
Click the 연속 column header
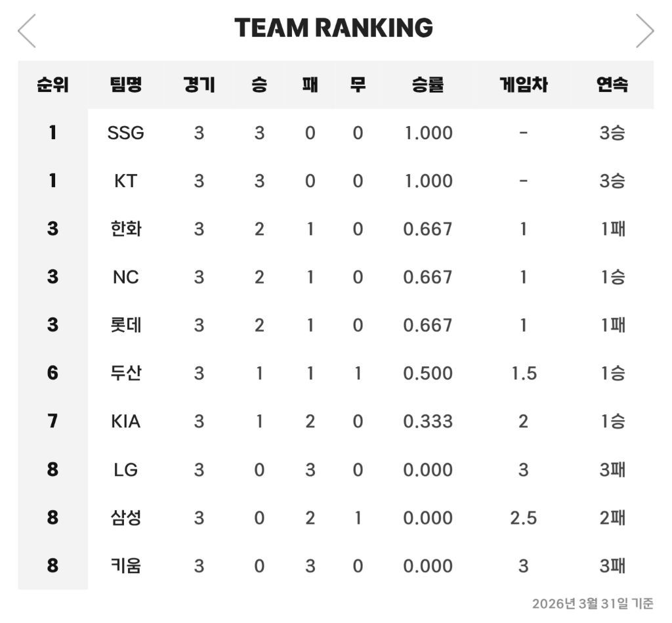click(x=612, y=85)
